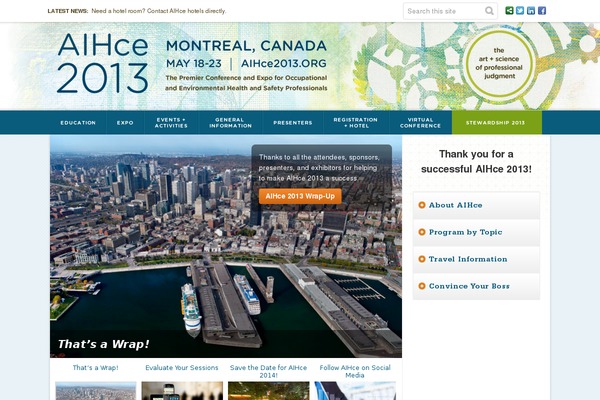
Task: Open the Convince Your Boss link
Action: click(469, 286)
